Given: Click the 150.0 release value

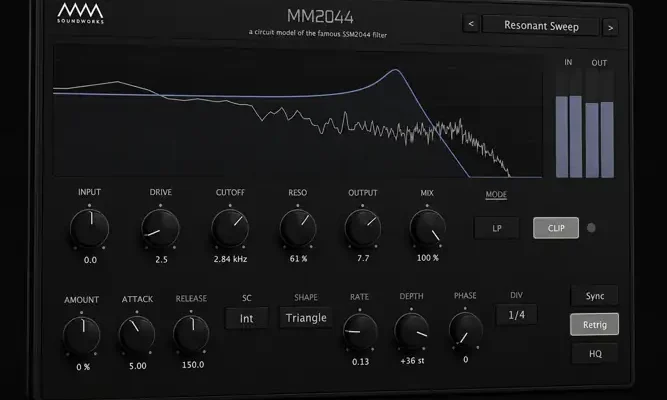Looking at the screenshot, I should pyautogui.click(x=193, y=365).
